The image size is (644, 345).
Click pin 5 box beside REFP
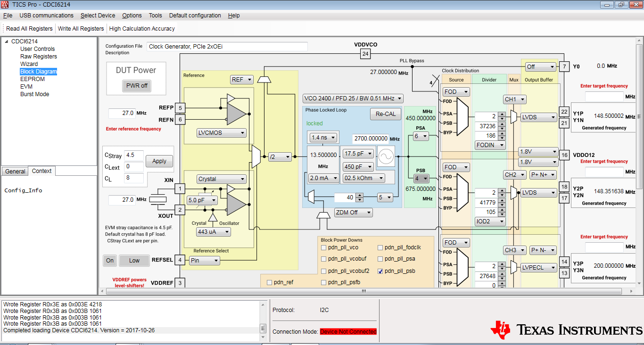click(180, 108)
